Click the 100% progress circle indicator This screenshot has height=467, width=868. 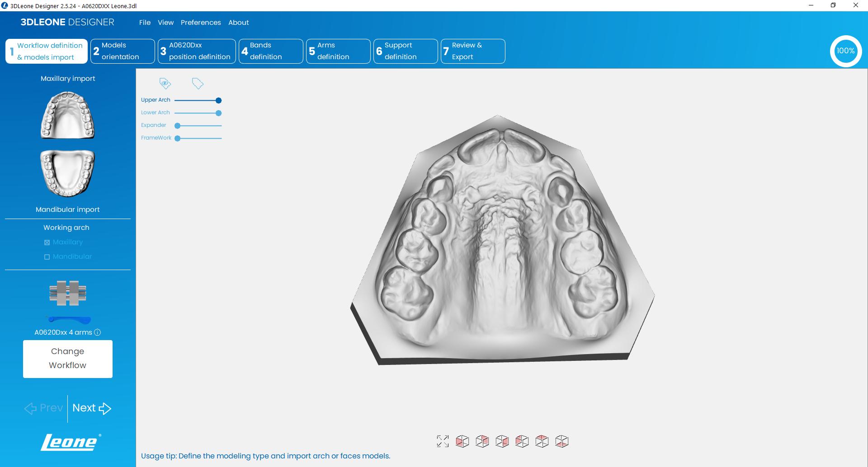pos(845,51)
